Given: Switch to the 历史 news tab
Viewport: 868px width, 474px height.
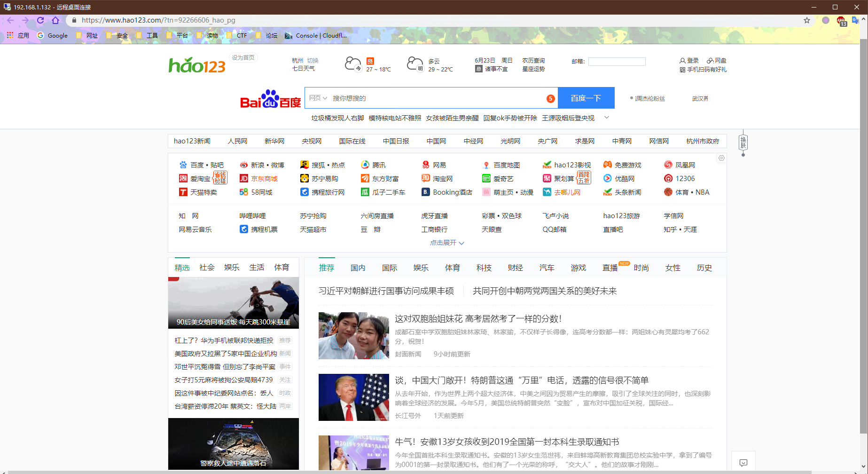Looking at the screenshot, I should point(704,268).
